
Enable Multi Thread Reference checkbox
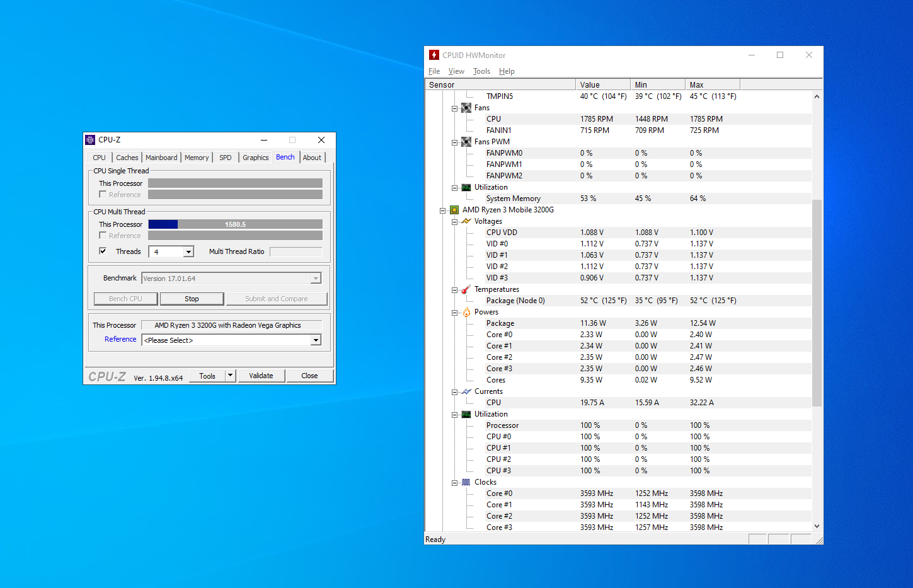point(103,236)
